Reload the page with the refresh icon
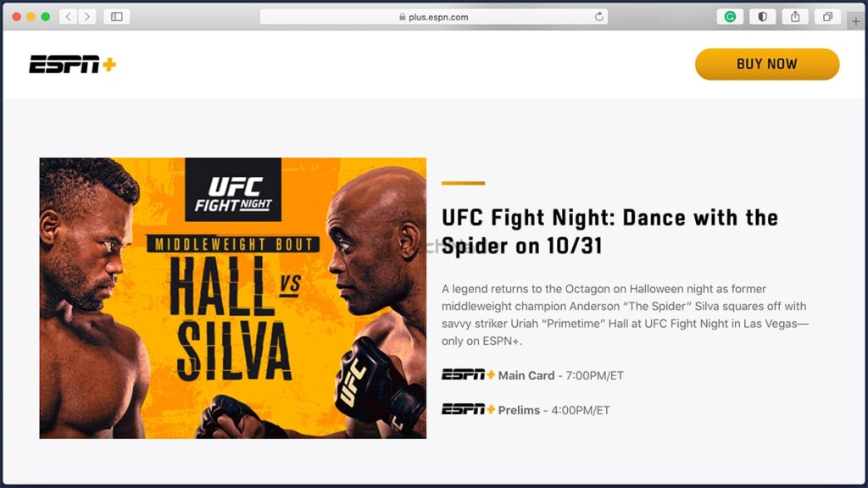Image resolution: width=868 pixels, height=488 pixels. (x=599, y=17)
